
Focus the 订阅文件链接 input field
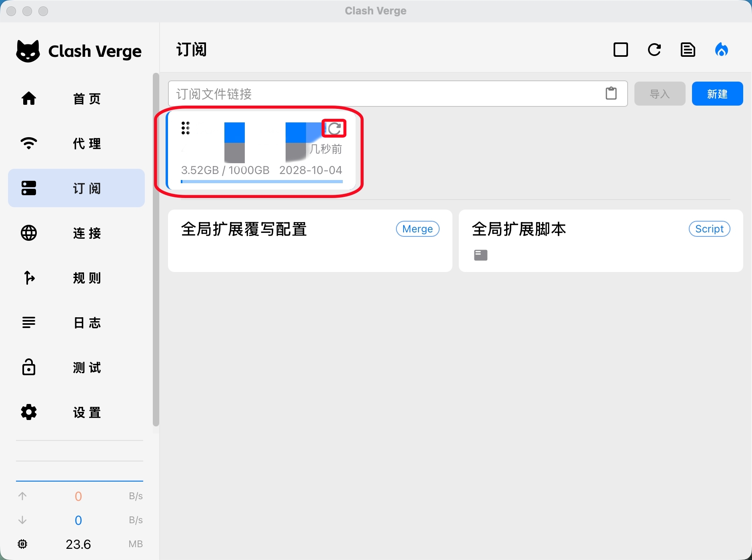point(384,94)
